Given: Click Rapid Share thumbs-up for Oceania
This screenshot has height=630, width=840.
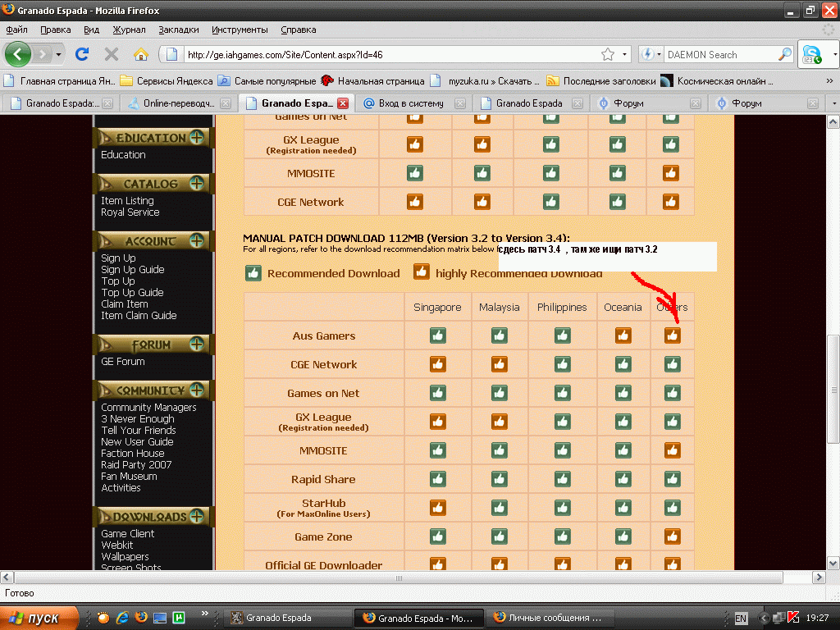Looking at the screenshot, I should coord(623,479).
